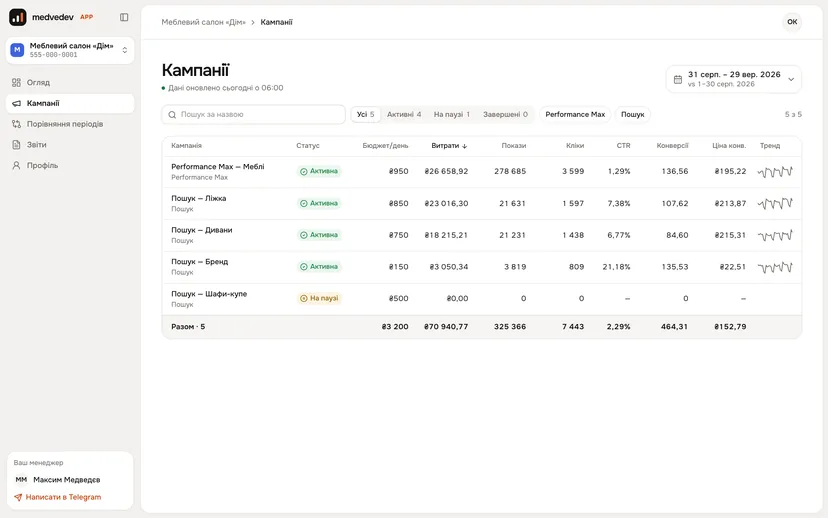Open the Кампанії sidebar item
The image size is (828, 518).
tap(70, 103)
